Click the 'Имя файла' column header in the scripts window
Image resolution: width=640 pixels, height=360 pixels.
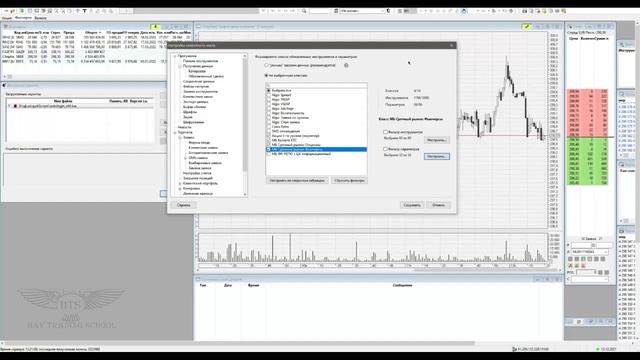pyautogui.click(x=63, y=101)
